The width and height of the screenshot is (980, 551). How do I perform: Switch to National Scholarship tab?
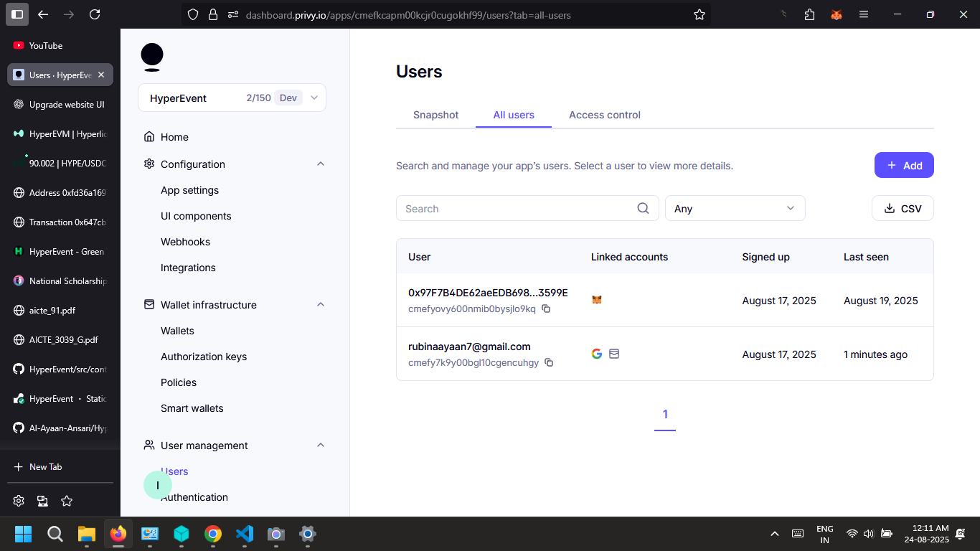[x=60, y=281]
